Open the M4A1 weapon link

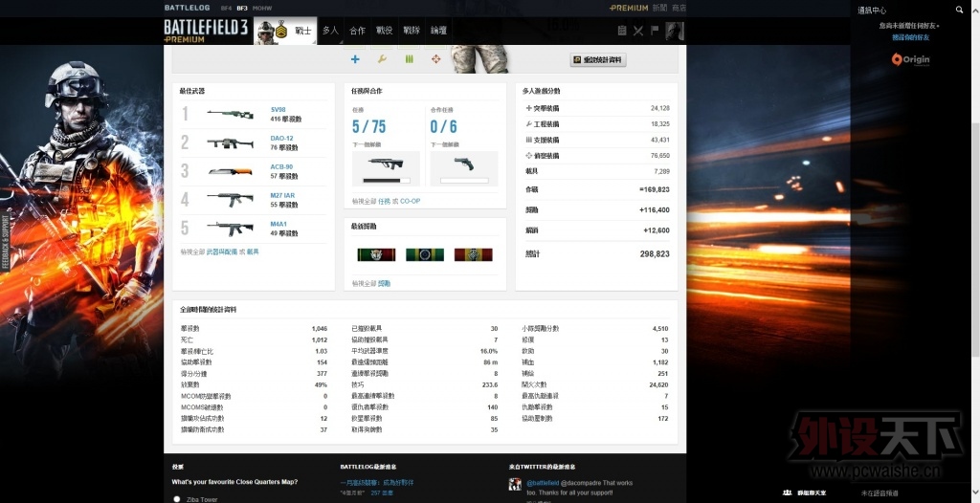278,224
